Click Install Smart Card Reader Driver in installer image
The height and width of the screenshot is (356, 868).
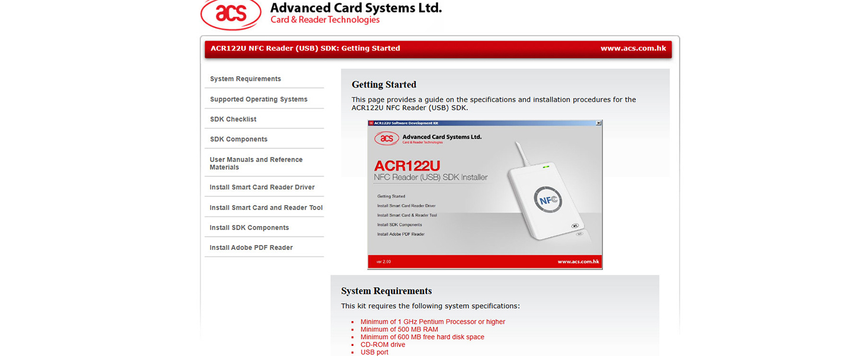click(x=406, y=206)
